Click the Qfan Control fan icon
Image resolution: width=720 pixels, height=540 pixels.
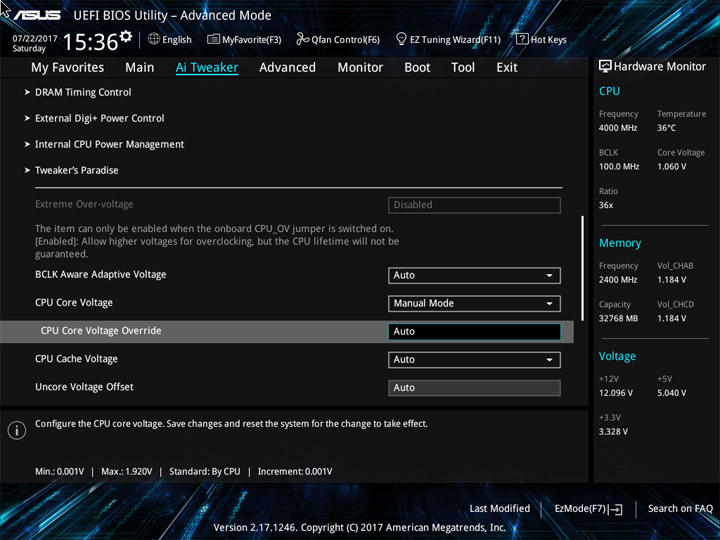pyautogui.click(x=302, y=39)
